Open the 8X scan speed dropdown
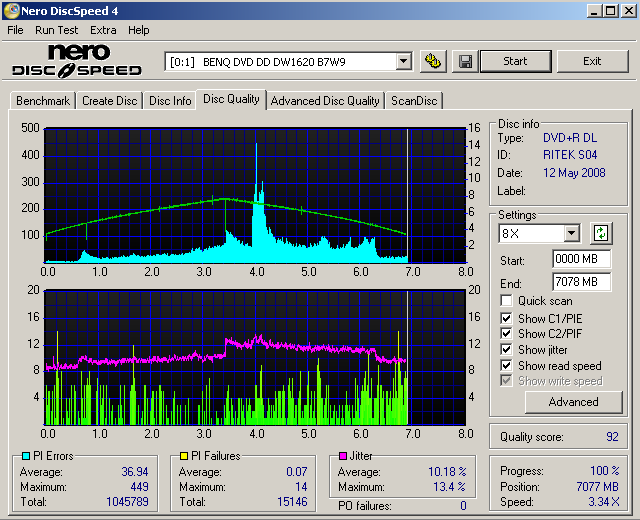 [x=571, y=234]
